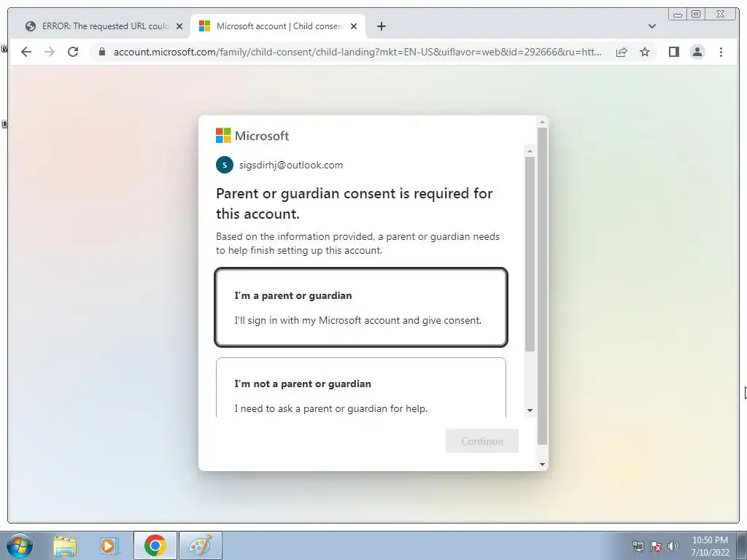Click outer dialog scrollbar down arrow
The width and height of the screenshot is (747, 560).
pyautogui.click(x=542, y=464)
